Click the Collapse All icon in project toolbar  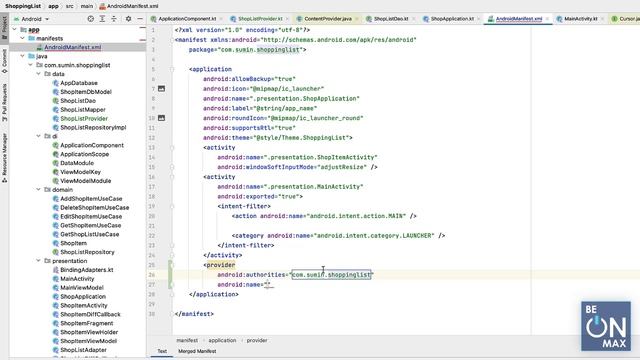tap(114, 19)
